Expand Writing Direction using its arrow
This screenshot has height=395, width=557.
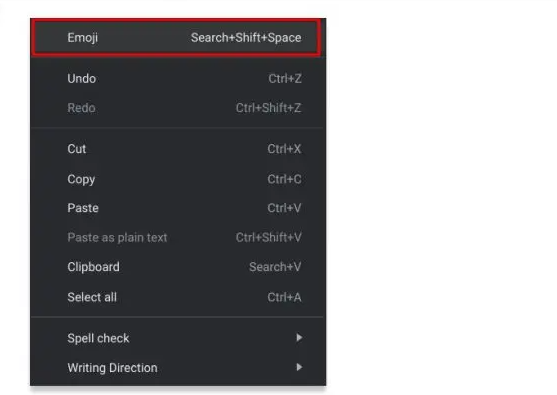tap(299, 367)
